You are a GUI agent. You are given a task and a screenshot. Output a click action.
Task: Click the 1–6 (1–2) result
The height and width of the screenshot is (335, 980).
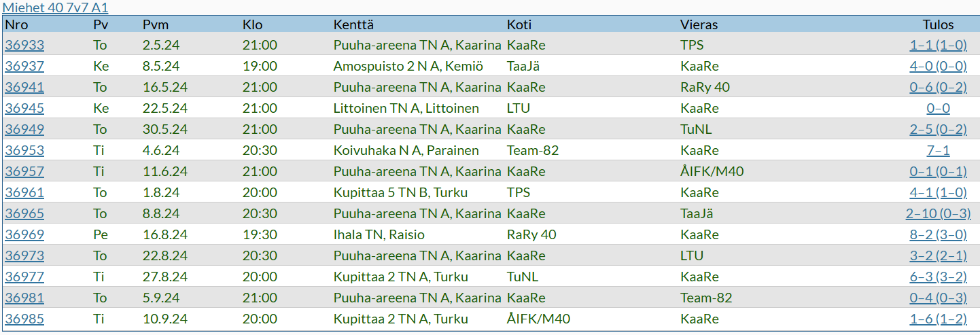(x=938, y=319)
